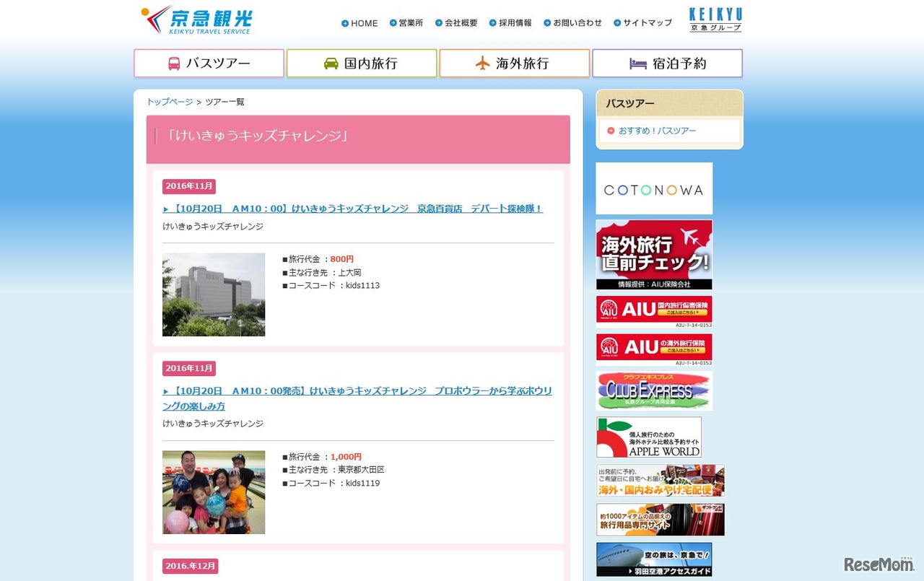This screenshot has width=924, height=581.
Task: Open 営業所 in top navigation
Action: pos(406,23)
